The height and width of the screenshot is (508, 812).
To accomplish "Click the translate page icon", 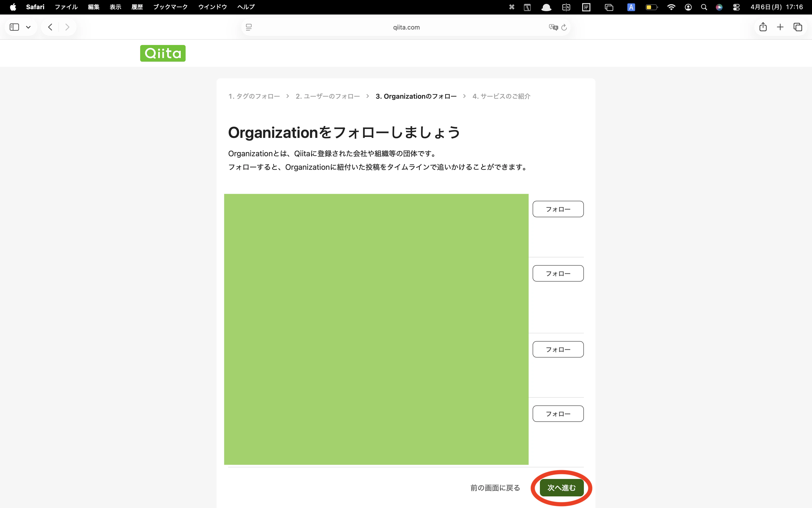I will coord(553,27).
